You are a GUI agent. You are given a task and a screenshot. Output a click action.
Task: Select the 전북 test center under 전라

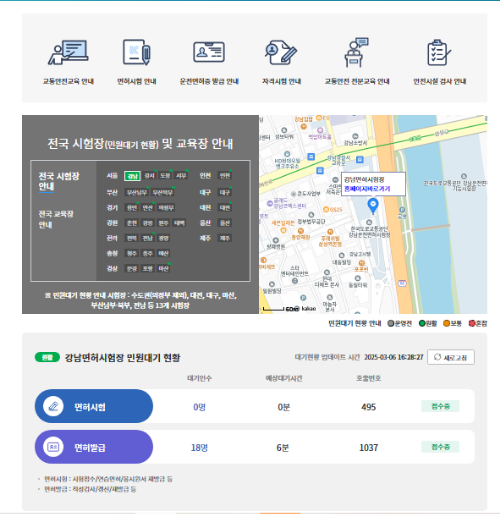coord(132,238)
